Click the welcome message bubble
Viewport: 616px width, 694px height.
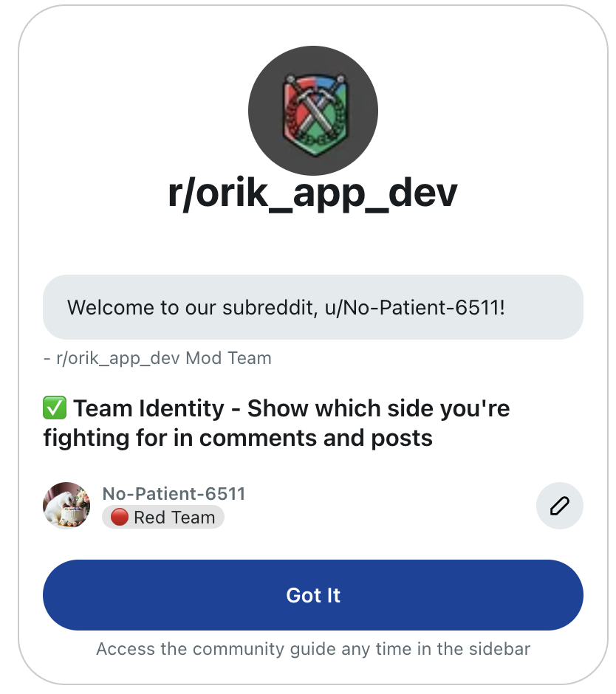coord(313,307)
